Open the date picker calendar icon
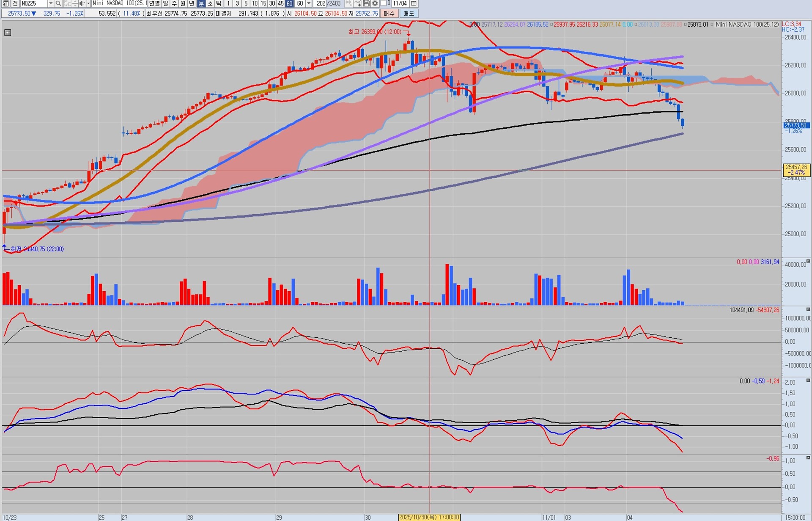Viewport: 812px width, 521px height. (x=414, y=3)
